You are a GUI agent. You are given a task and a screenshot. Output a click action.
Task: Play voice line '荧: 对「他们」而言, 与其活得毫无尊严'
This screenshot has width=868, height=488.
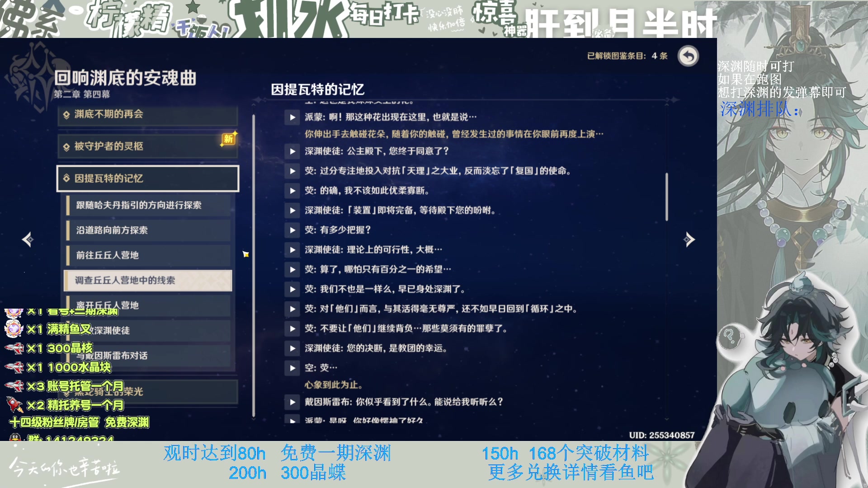click(x=292, y=309)
